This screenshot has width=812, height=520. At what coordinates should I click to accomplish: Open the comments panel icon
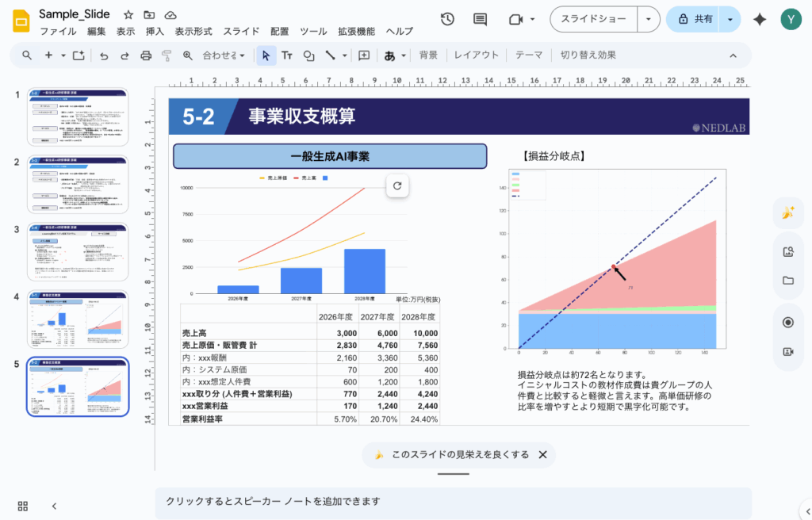tap(480, 19)
